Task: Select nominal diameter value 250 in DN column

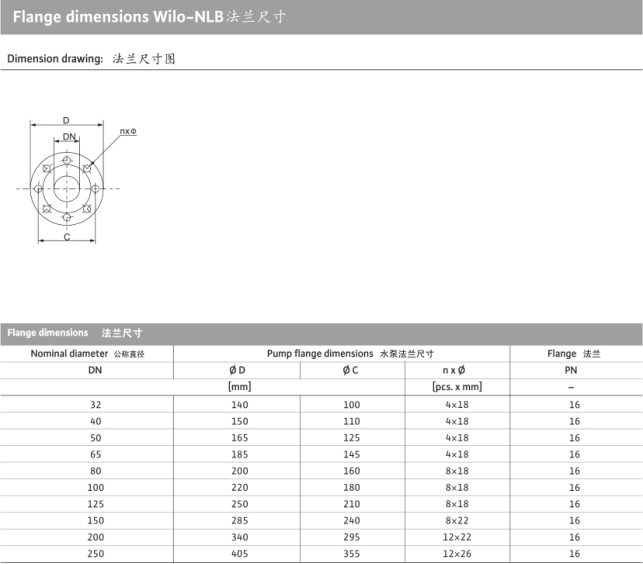Action: [96, 553]
